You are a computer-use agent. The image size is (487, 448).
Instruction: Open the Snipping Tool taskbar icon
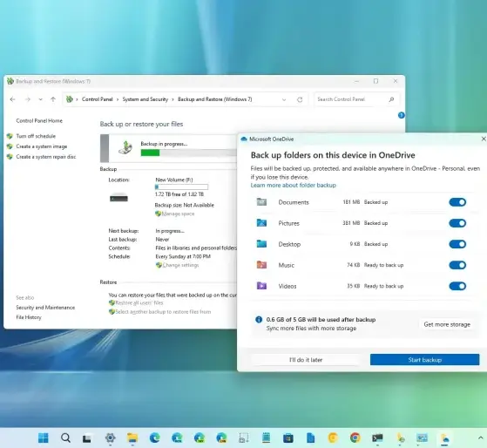click(x=244, y=438)
